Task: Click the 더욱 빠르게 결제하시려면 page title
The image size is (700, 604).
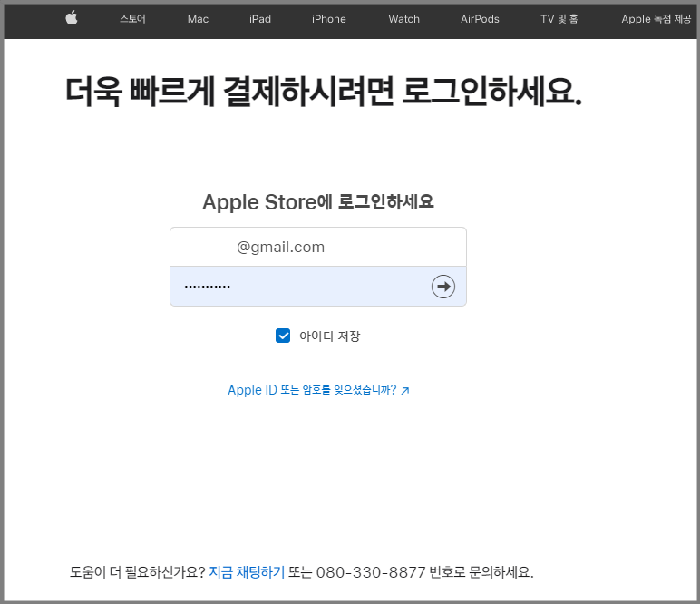Action: [x=323, y=93]
